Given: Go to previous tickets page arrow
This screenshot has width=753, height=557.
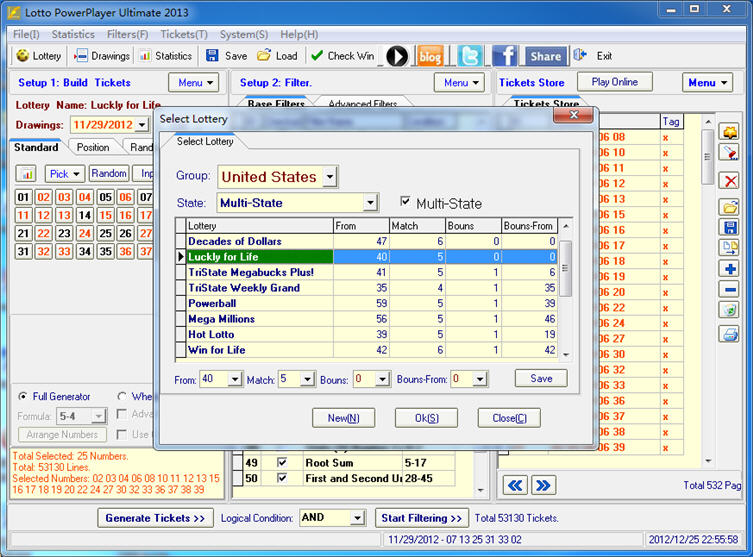Looking at the screenshot, I should (x=515, y=485).
